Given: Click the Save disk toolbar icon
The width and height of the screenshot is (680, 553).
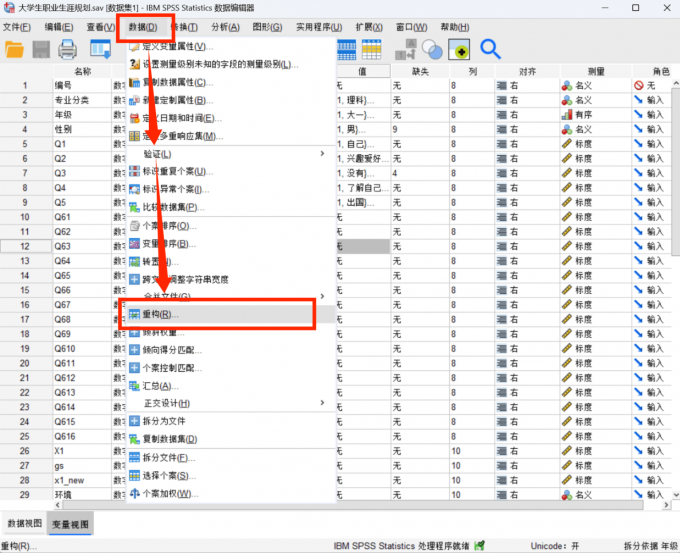Looking at the screenshot, I should pyautogui.click(x=41, y=49).
